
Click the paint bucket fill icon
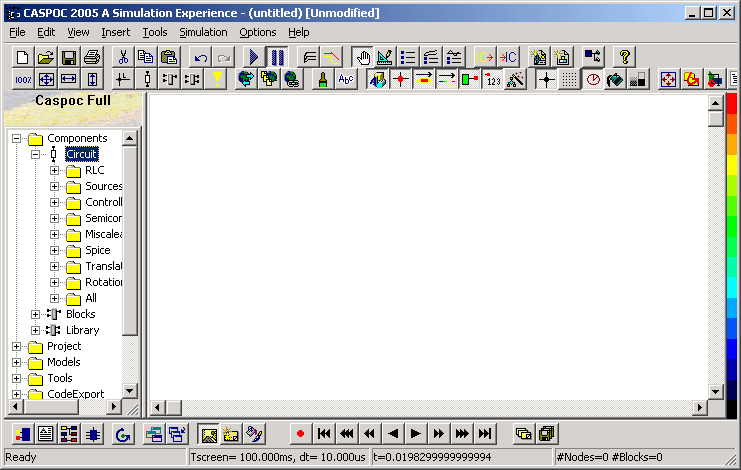point(615,79)
